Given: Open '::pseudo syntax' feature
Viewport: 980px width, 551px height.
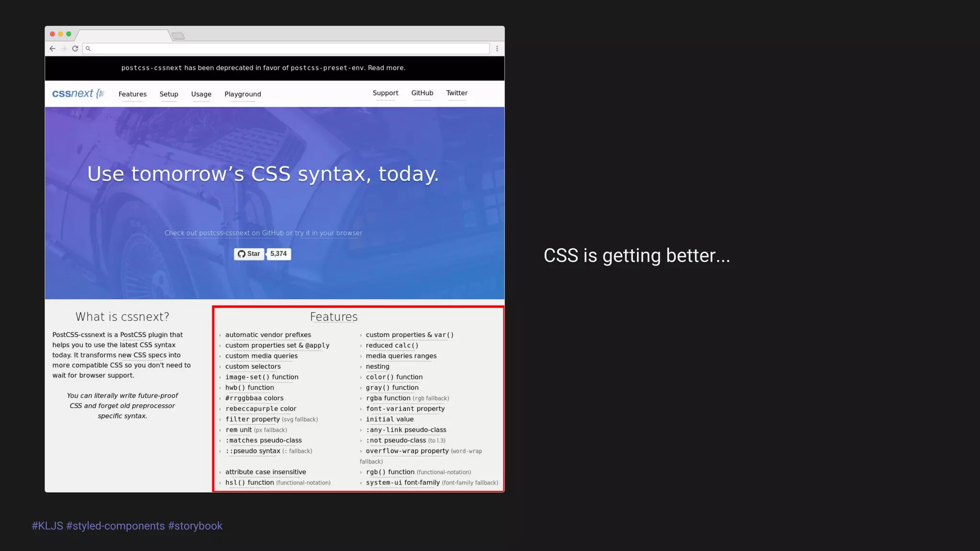Looking at the screenshot, I should point(253,451).
